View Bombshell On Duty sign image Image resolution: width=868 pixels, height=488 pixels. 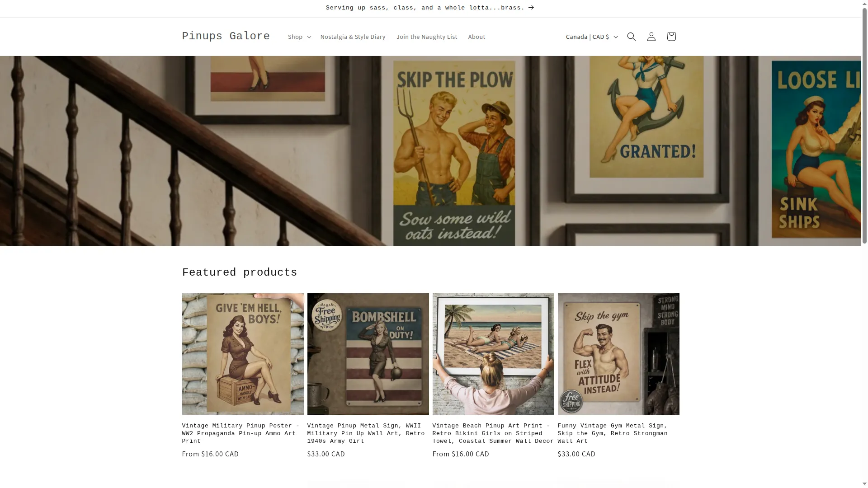(368, 354)
